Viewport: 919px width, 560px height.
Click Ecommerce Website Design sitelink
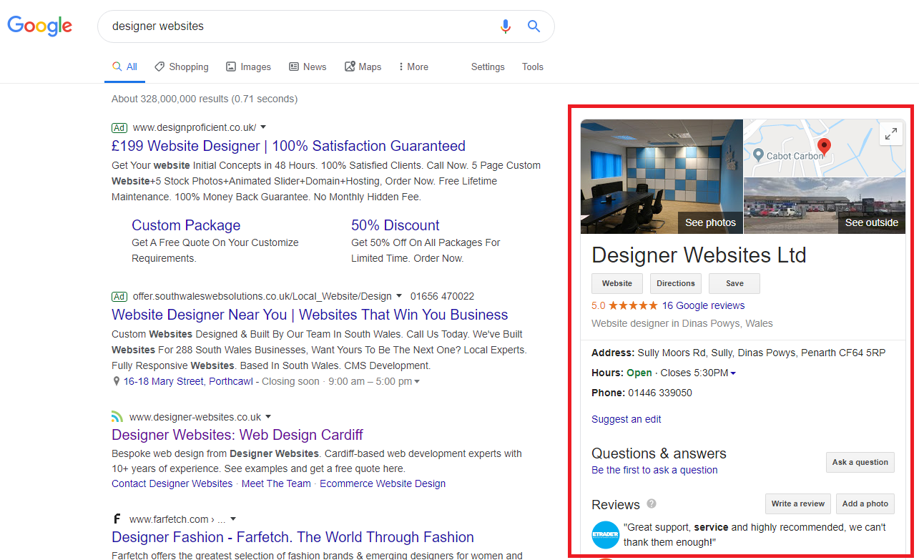pos(382,483)
